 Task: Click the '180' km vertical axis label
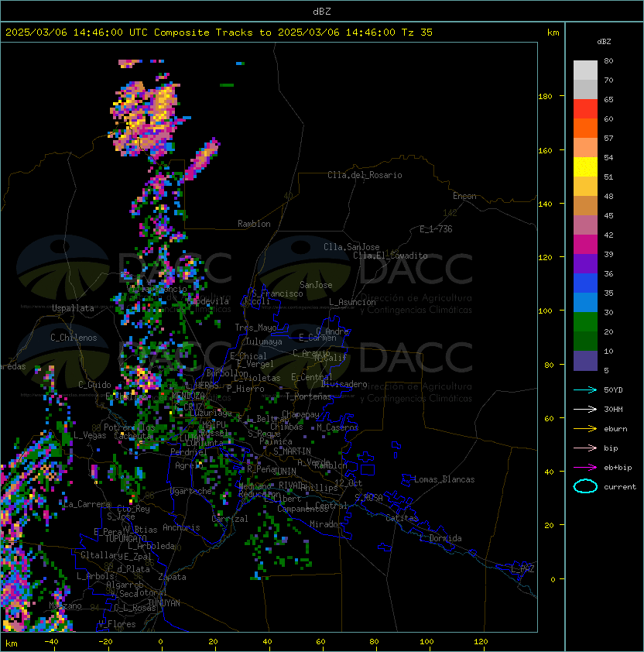545,96
